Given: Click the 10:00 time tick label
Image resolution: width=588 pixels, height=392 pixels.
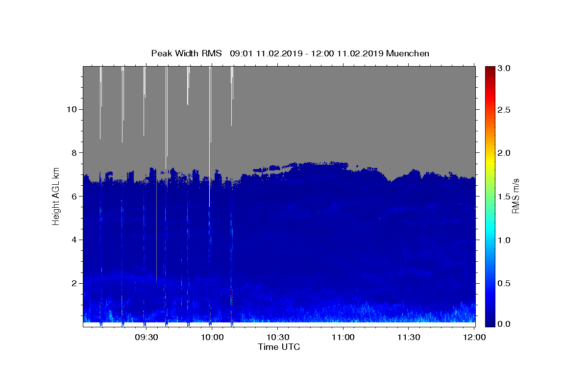Looking at the screenshot, I should 212,337.
